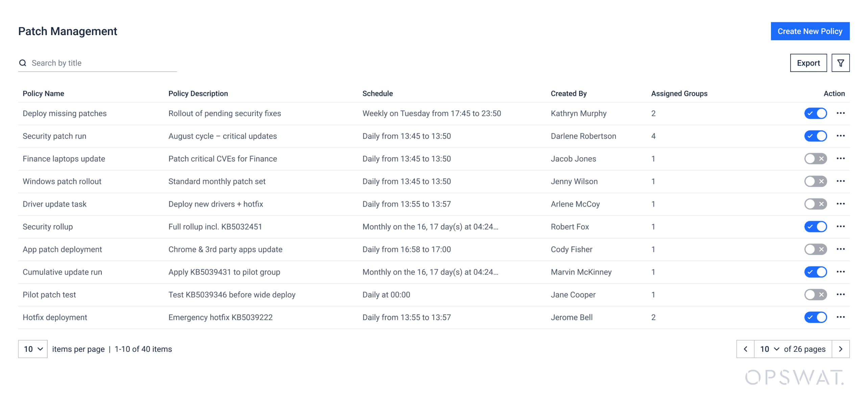The width and height of the screenshot is (868, 395).
Task: Click the Policy Name column header
Action: (x=43, y=94)
